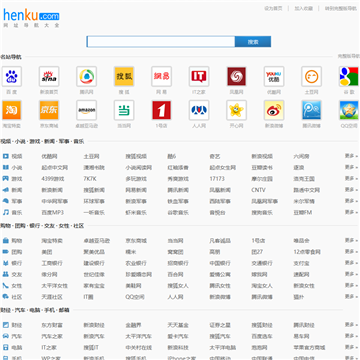Select the 汽车 car category icon
360x360 pixels.
point(6,336)
